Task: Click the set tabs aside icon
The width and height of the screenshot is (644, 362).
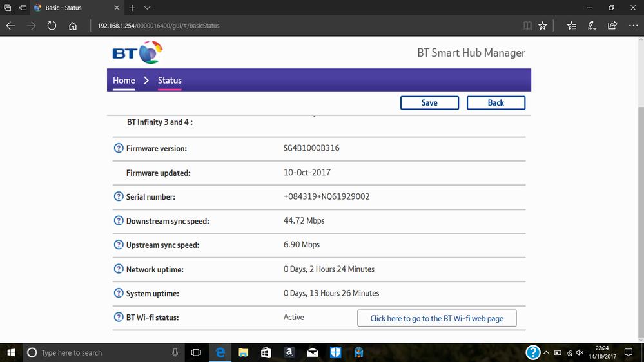Action: (x=23, y=8)
